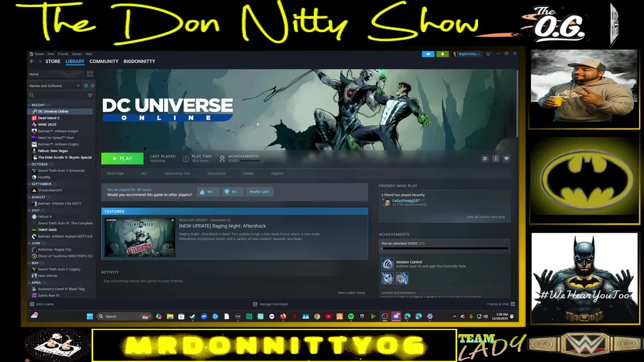The height and width of the screenshot is (362, 644).
Task: Collapse the AUGUST games group
Action: coord(29,197)
